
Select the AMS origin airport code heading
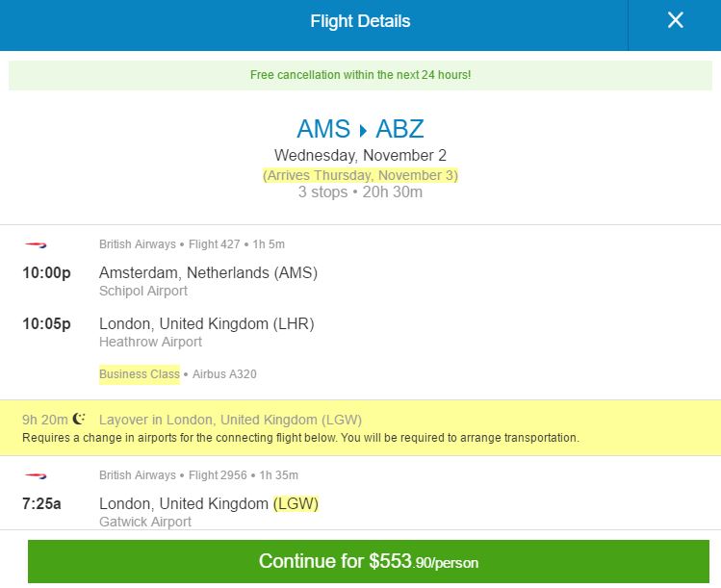coord(323,129)
